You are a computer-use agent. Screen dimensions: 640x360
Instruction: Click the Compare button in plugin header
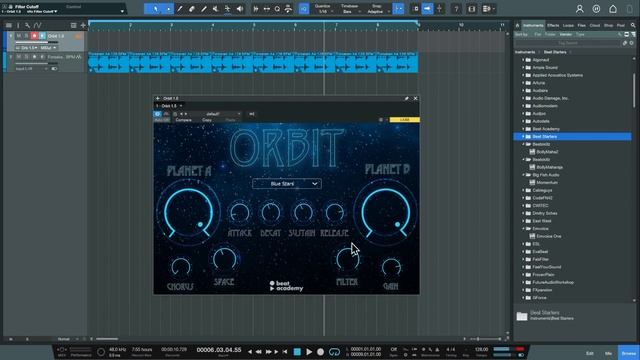(x=183, y=120)
